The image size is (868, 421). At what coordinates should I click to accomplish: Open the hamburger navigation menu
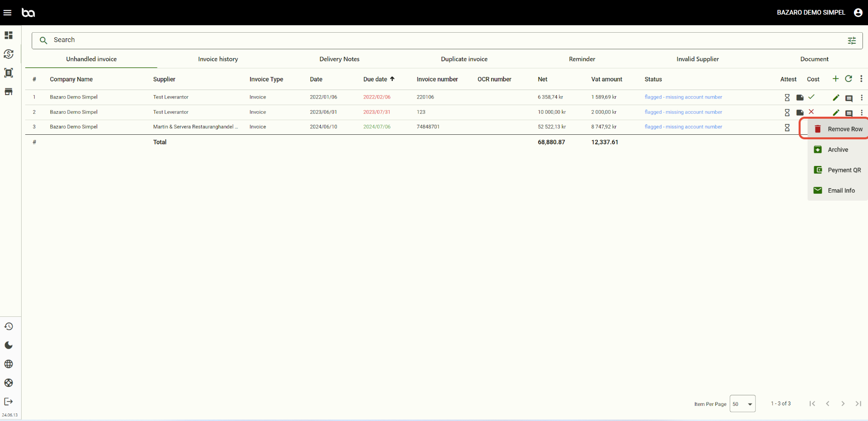click(8, 13)
